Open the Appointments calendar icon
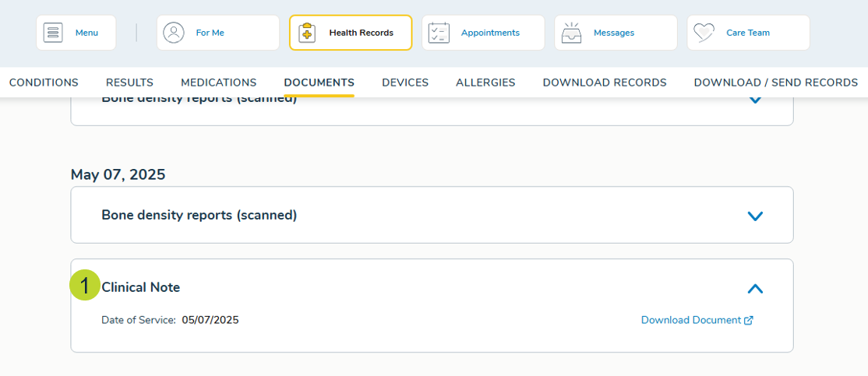This screenshot has height=376, width=868. pos(439,33)
